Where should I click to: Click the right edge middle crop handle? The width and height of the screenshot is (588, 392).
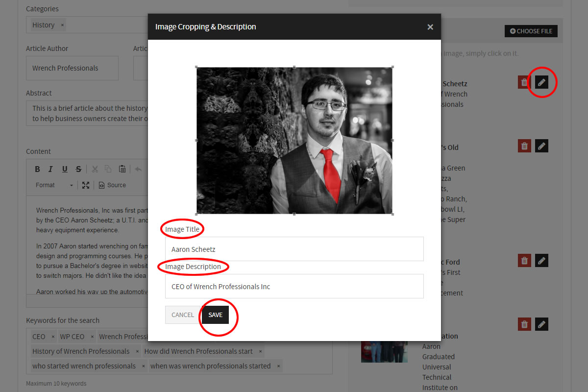point(392,140)
